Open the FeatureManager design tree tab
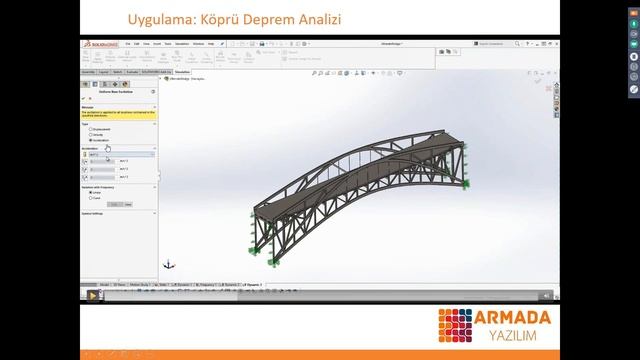The height and width of the screenshot is (360, 640). click(85, 84)
